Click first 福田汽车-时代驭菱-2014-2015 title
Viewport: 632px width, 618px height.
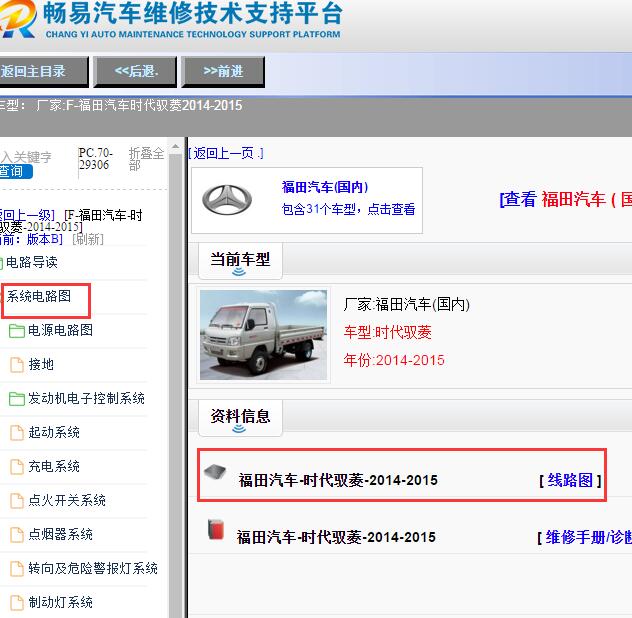point(338,480)
